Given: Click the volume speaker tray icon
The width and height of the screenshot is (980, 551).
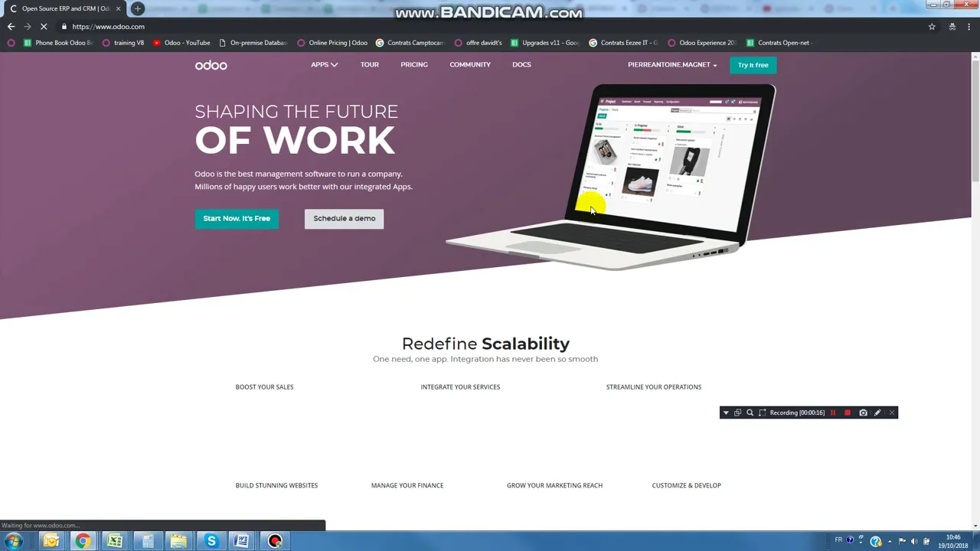Looking at the screenshot, I should coord(913,541).
